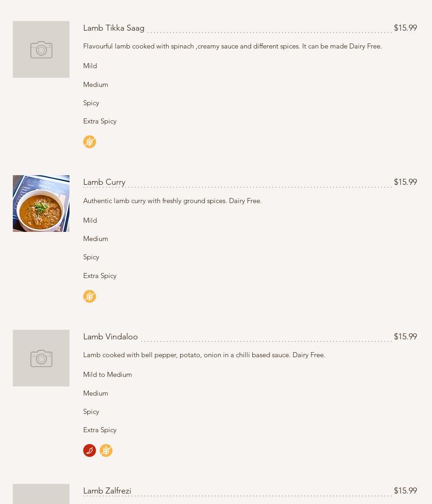Click the gluten-free icon under Lamb Vindaloo
This screenshot has width=432, height=504.
(106, 450)
